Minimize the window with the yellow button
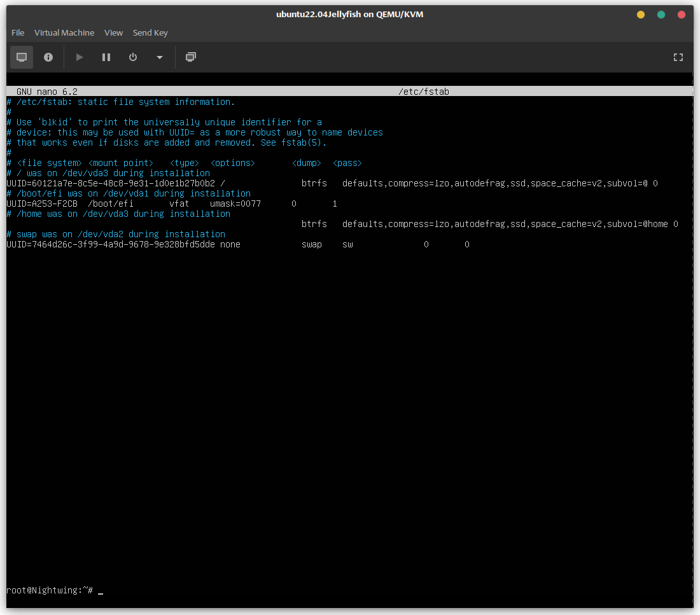The height and width of the screenshot is (615, 700). coord(641,14)
